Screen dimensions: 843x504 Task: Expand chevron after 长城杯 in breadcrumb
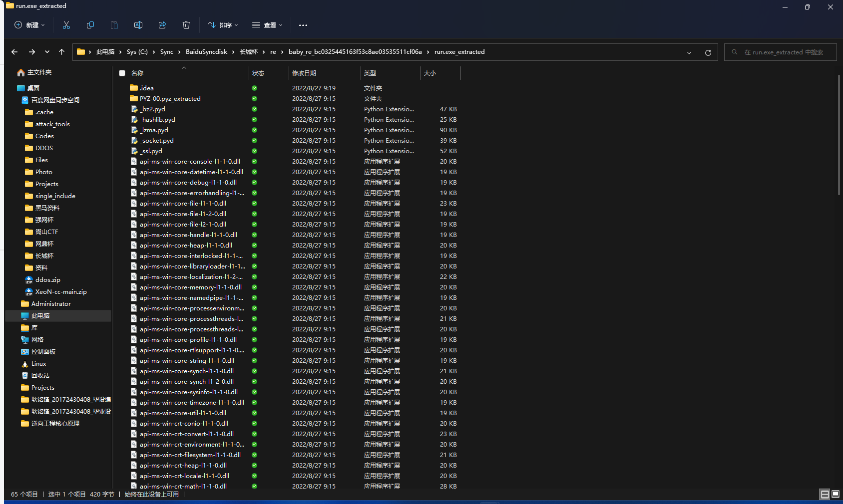tap(264, 52)
